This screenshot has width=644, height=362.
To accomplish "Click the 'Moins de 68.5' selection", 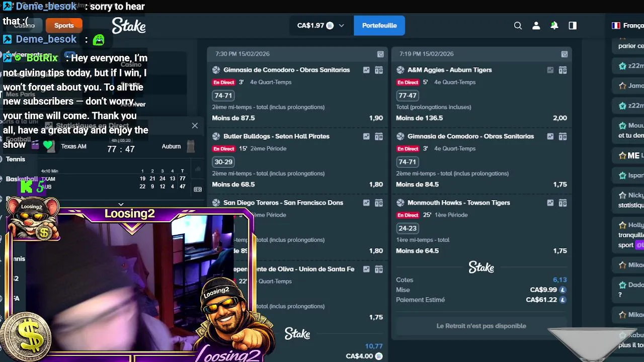I will (233, 185).
